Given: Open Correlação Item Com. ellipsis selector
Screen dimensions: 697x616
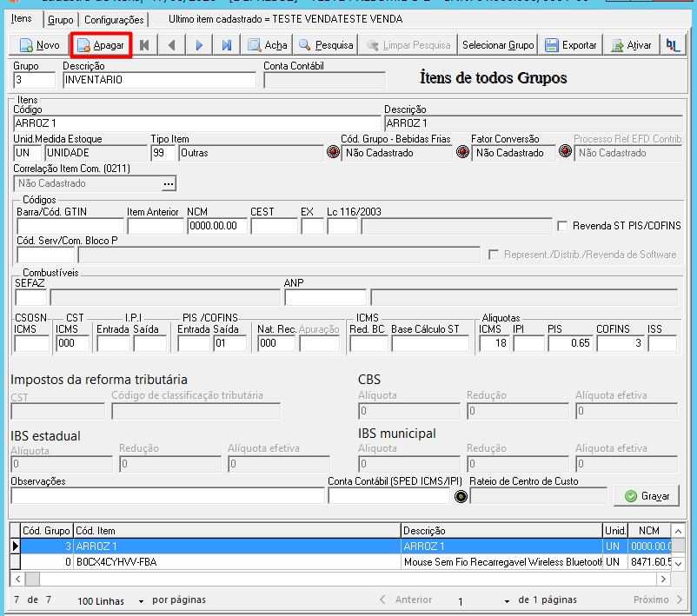Looking at the screenshot, I should coord(169,183).
